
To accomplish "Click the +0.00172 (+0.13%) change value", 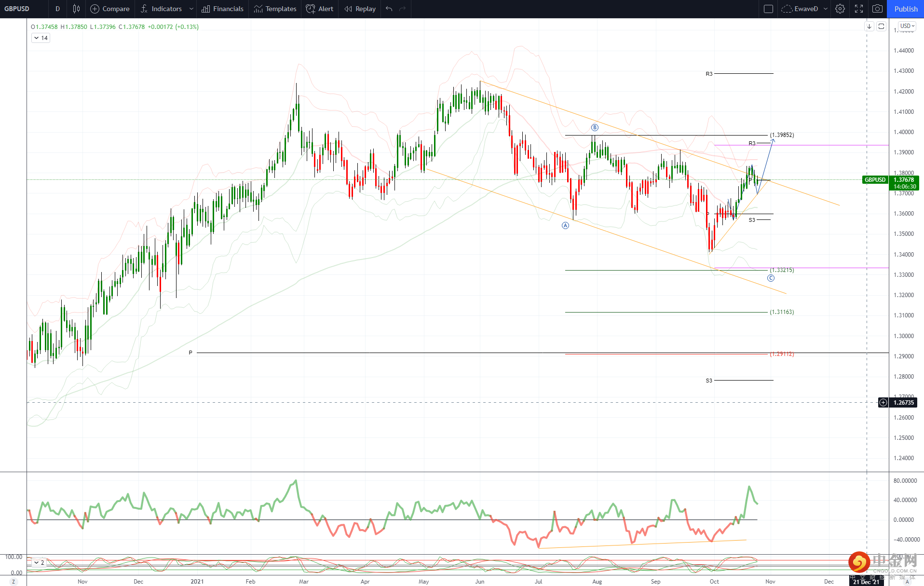I will pos(173,27).
